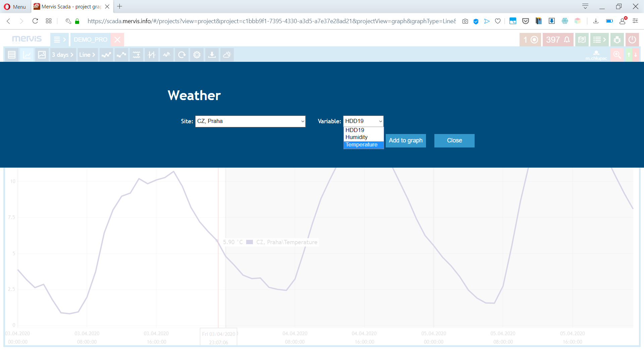Open the Line graph type dropdown
The height and width of the screenshot is (350, 644).
[x=88, y=54]
